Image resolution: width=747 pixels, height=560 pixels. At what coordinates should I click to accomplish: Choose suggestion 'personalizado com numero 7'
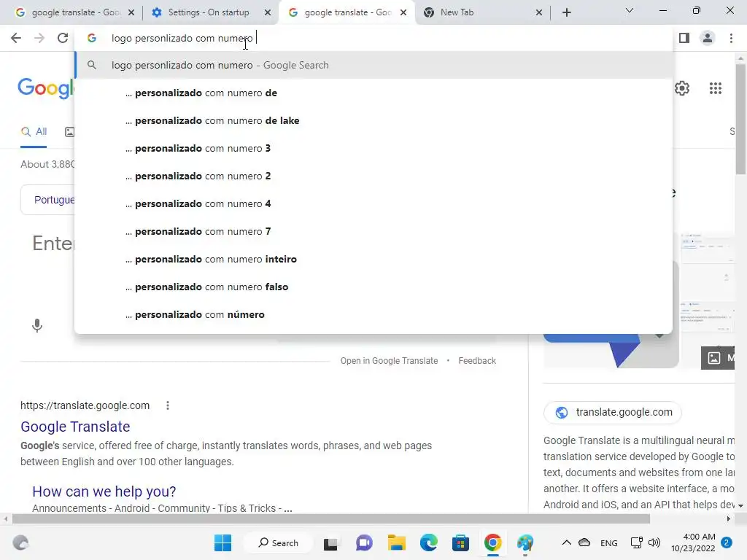point(373,231)
